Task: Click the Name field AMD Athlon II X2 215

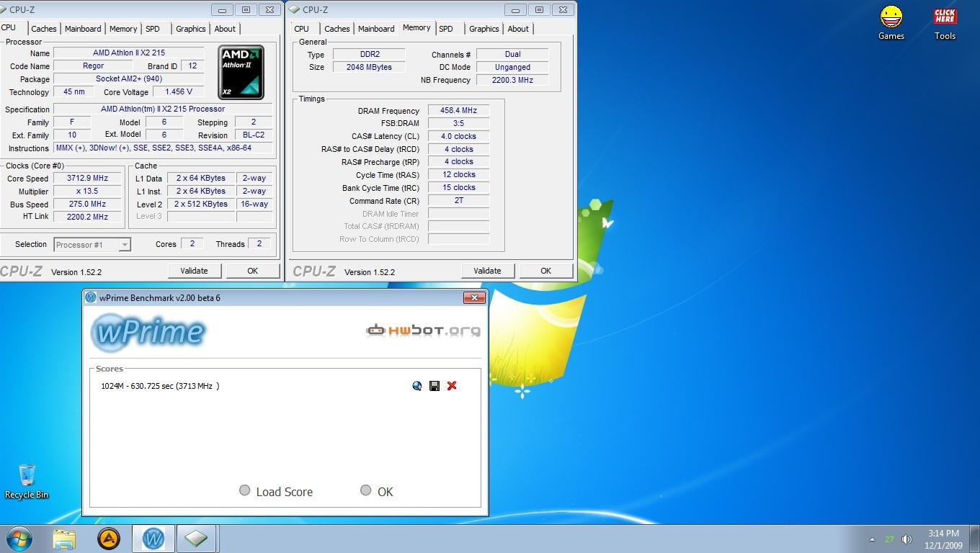Action: point(129,53)
